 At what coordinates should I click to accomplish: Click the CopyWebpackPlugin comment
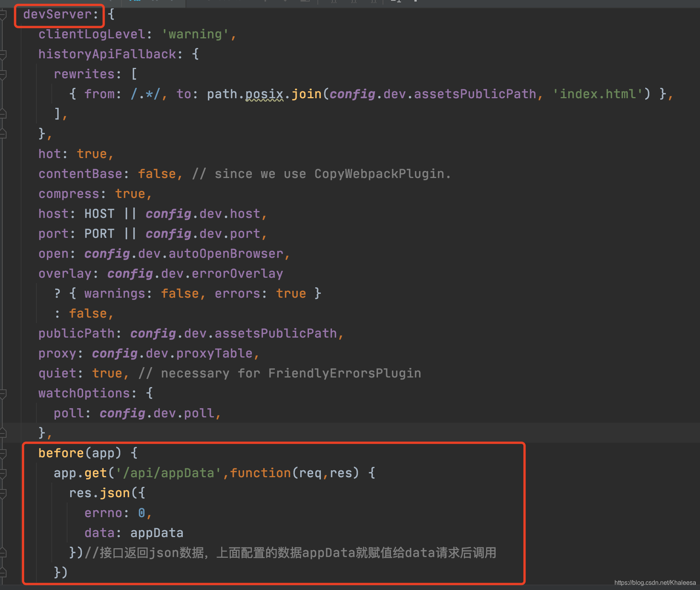coord(321,174)
